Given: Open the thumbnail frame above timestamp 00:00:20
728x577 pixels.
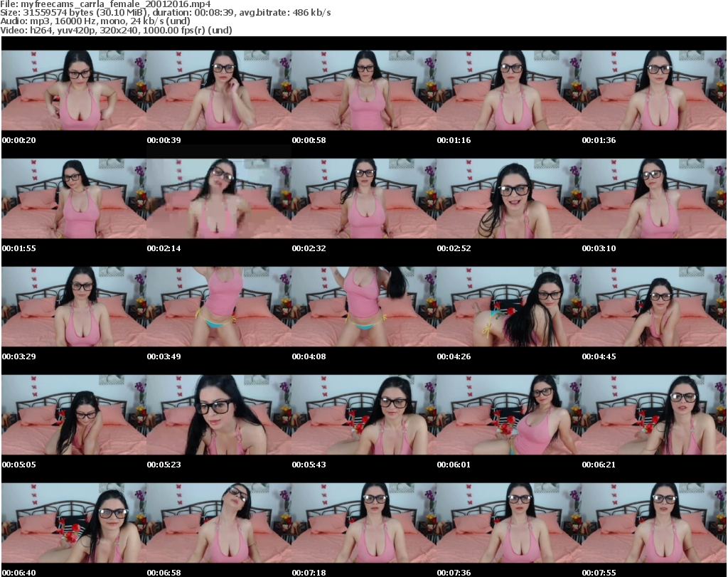Looking at the screenshot, I should tap(74, 90).
